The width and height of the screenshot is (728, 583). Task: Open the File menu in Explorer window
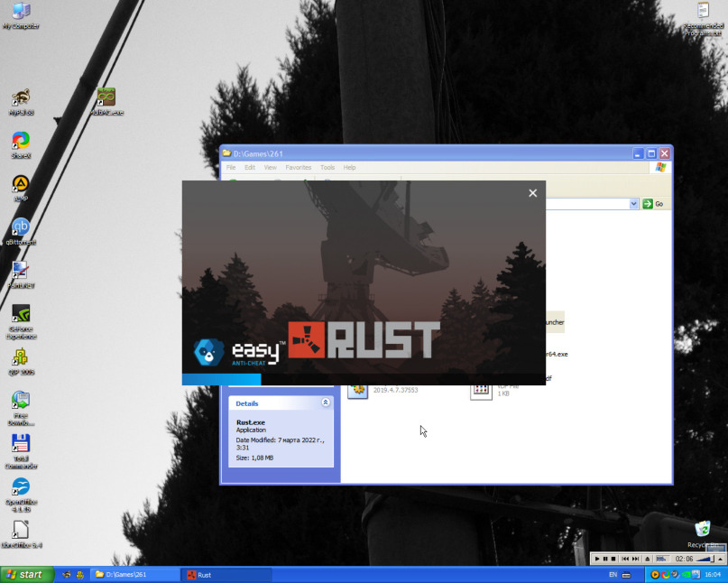pos(231,167)
